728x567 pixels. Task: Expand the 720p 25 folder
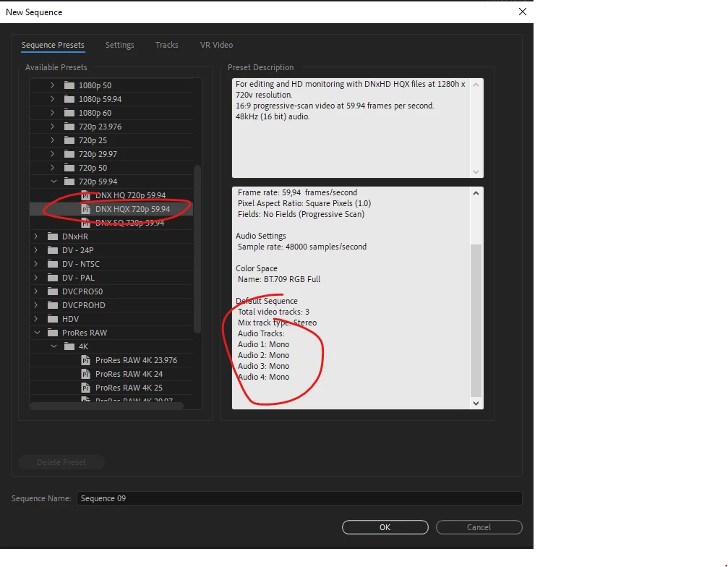point(53,140)
